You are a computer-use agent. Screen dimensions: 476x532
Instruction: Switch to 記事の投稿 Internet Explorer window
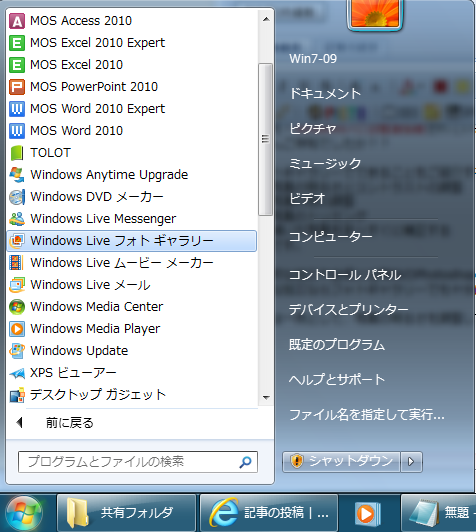269,513
